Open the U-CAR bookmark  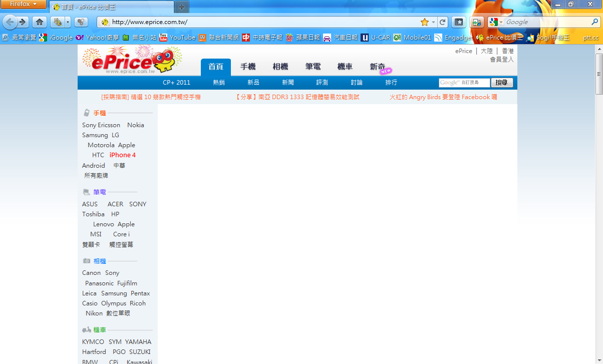pos(376,38)
